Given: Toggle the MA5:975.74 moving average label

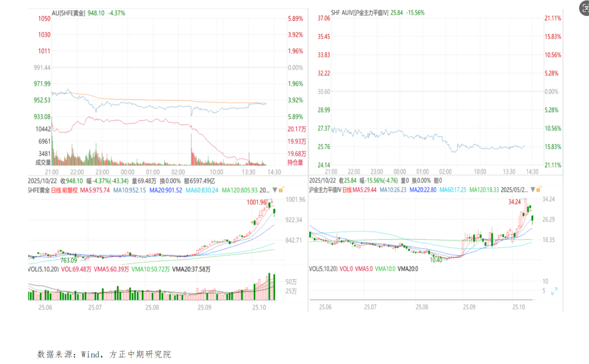Looking at the screenshot, I should point(95,190).
